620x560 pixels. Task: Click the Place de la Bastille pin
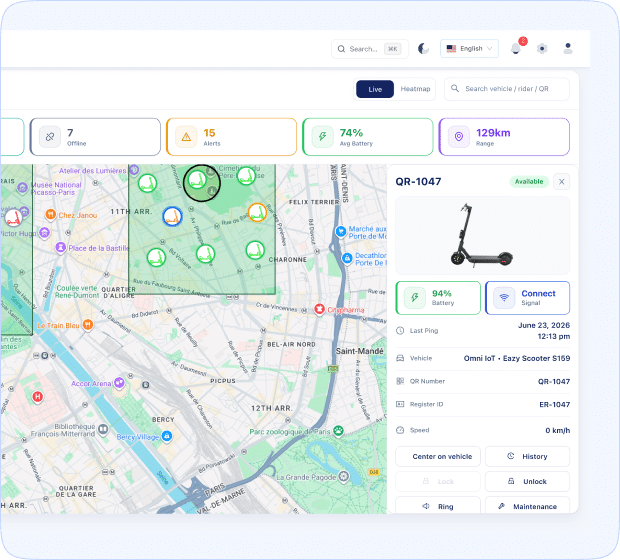60,248
